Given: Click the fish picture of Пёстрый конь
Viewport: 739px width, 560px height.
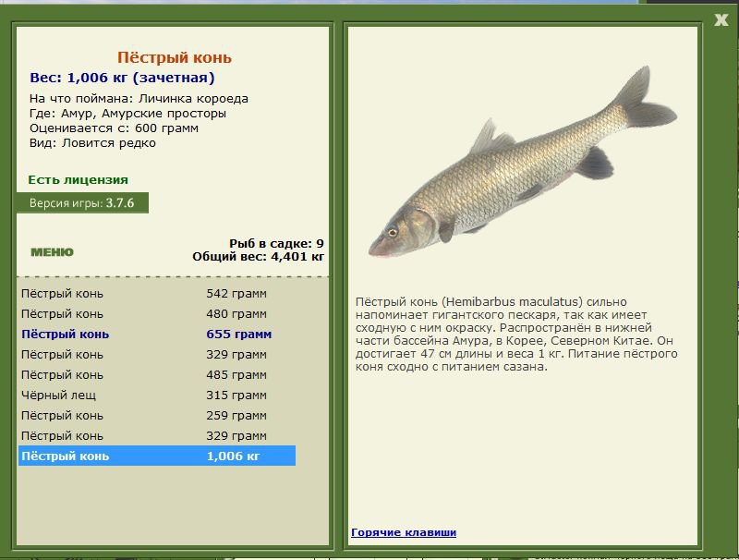Looking at the screenshot, I should tap(522, 163).
